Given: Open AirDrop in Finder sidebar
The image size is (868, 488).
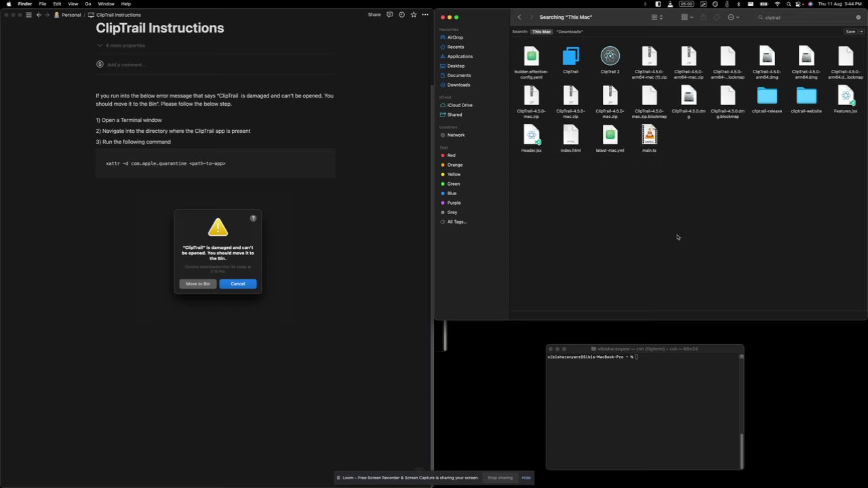Looking at the screenshot, I should [455, 37].
